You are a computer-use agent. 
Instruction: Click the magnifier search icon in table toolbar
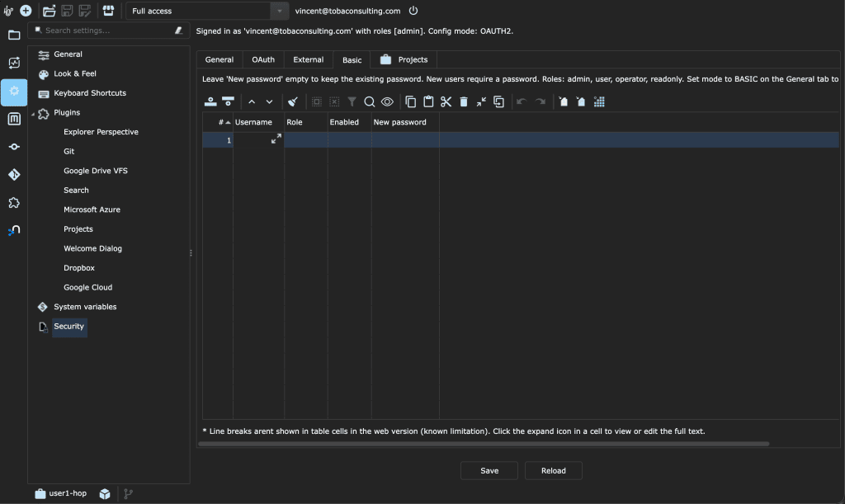click(x=369, y=101)
